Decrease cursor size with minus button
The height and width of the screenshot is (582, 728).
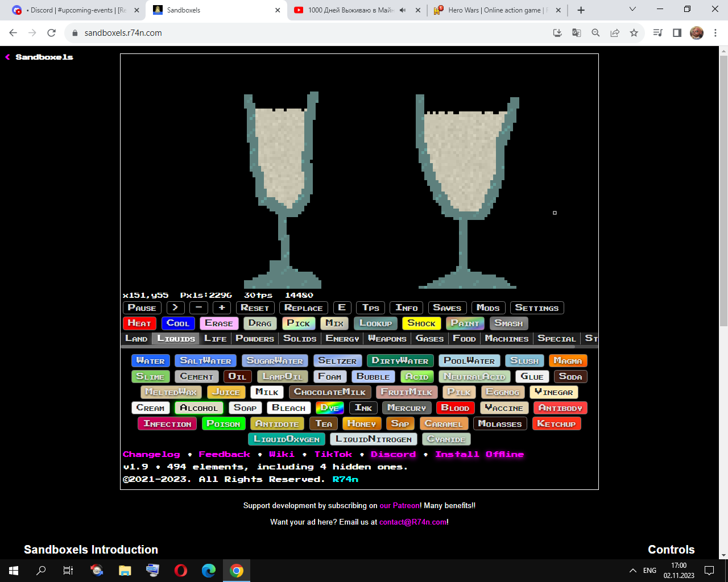[x=198, y=307]
